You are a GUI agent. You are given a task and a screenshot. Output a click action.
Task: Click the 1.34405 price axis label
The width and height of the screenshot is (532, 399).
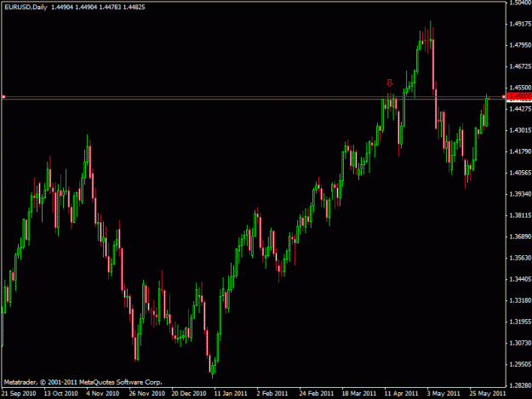pyautogui.click(x=520, y=279)
